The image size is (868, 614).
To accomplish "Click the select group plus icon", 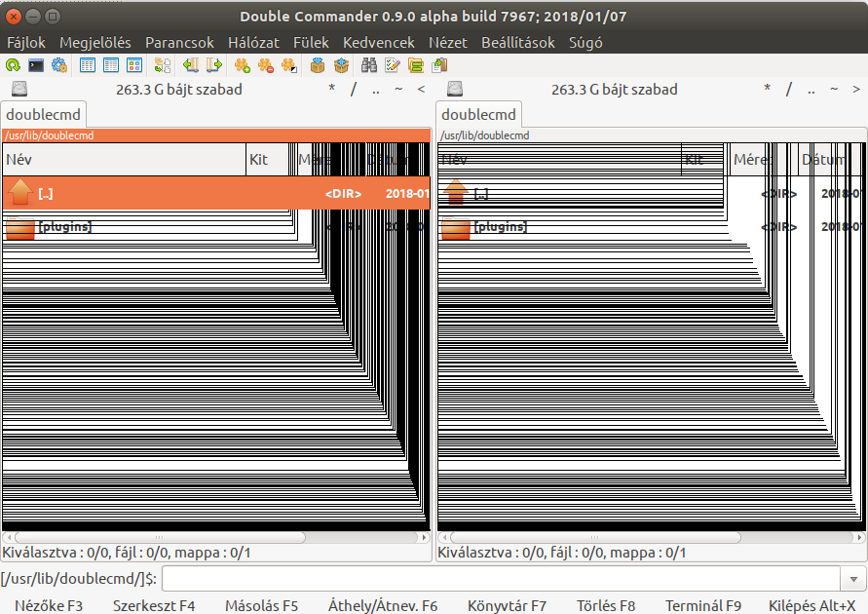I will click(x=243, y=65).
